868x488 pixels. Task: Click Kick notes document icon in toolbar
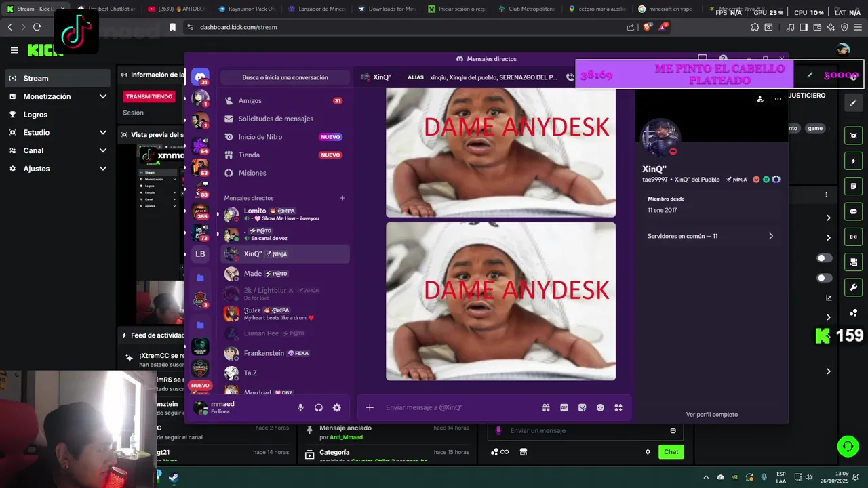[854, 186]
